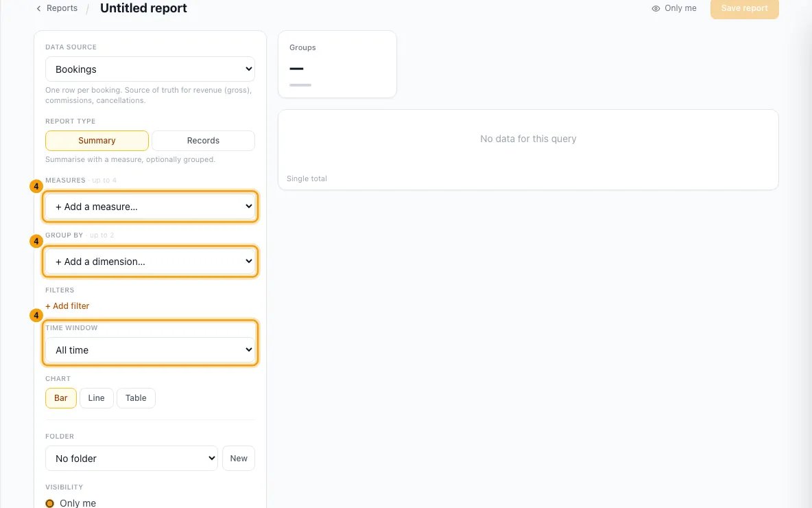
Task: Choose the Table chart option
Action: pos(136,398)
